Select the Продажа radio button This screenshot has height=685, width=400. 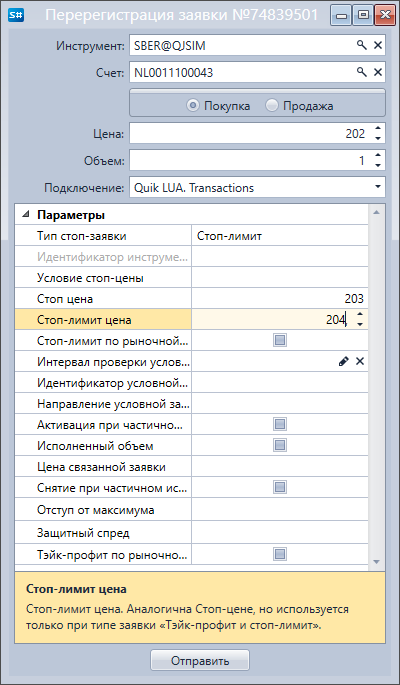271,106
